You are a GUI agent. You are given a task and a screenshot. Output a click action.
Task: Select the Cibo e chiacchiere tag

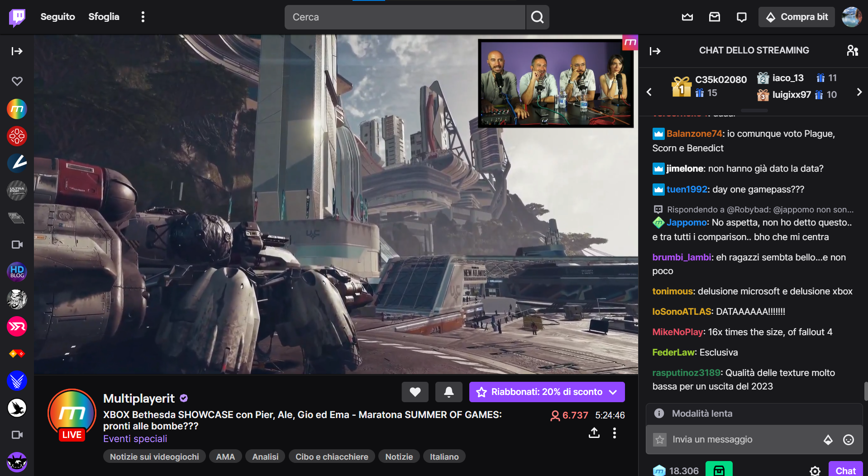[x=332, y=457]
